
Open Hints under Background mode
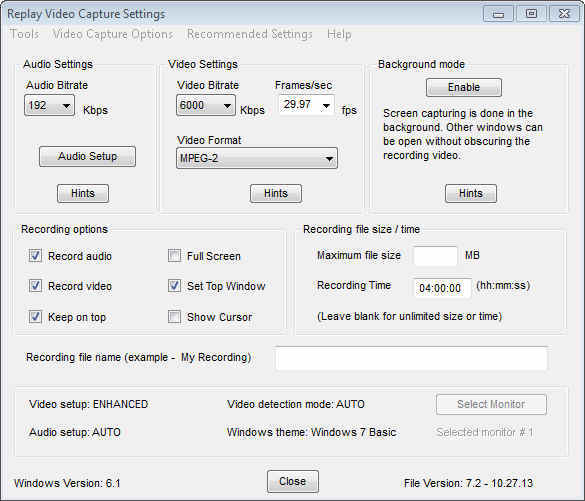(471, 193)
